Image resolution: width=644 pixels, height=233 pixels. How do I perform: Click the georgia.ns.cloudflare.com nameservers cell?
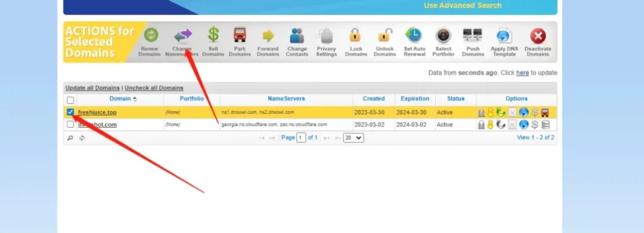(286, 125)
